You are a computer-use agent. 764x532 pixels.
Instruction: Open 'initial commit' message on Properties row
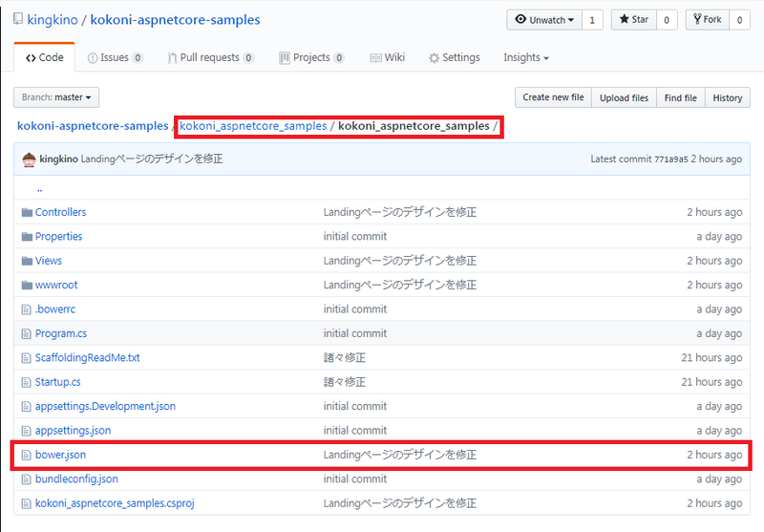pyautogui.click(x=354, y=236)
